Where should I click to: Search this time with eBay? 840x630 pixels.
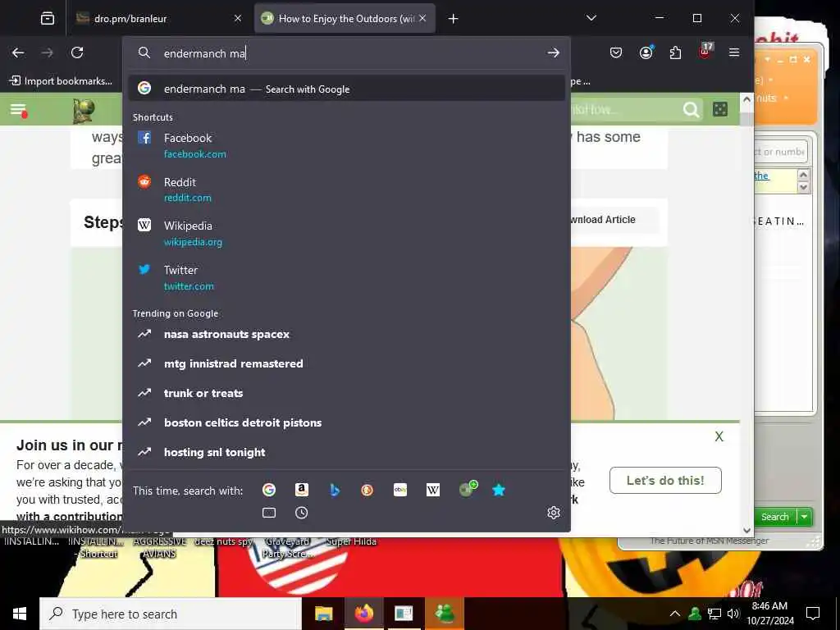pos(400,490)
